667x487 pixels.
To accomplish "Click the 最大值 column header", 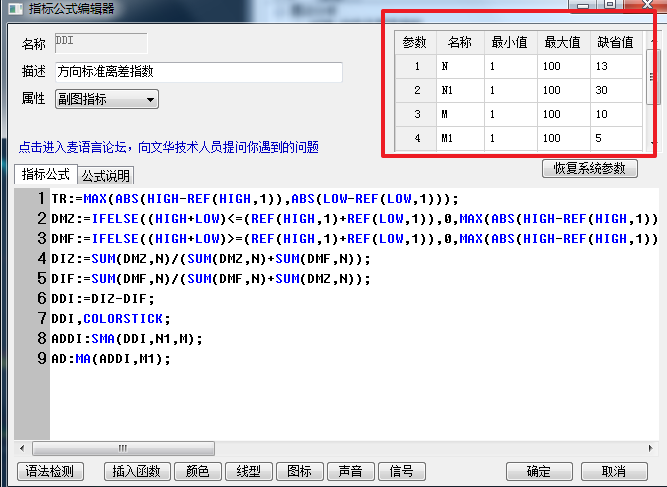I will pyautogui.click(x=563, y=42).
